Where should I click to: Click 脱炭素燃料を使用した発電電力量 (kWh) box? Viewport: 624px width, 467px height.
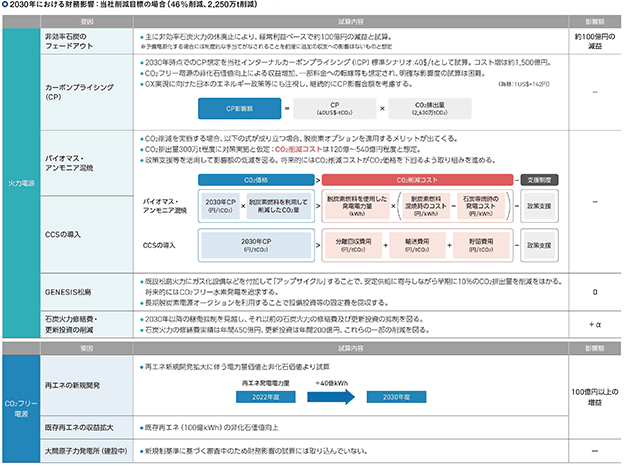(x=357, y=206)
